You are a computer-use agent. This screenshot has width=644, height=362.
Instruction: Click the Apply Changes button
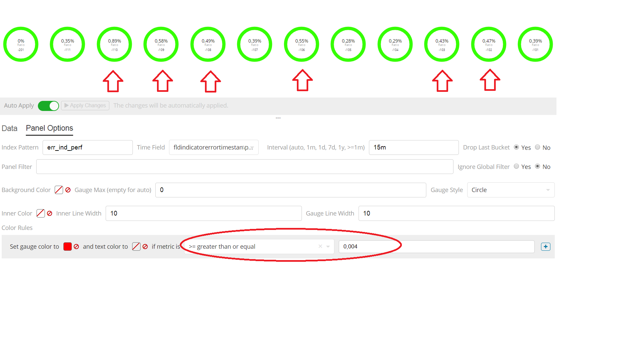tap(85, 106)
